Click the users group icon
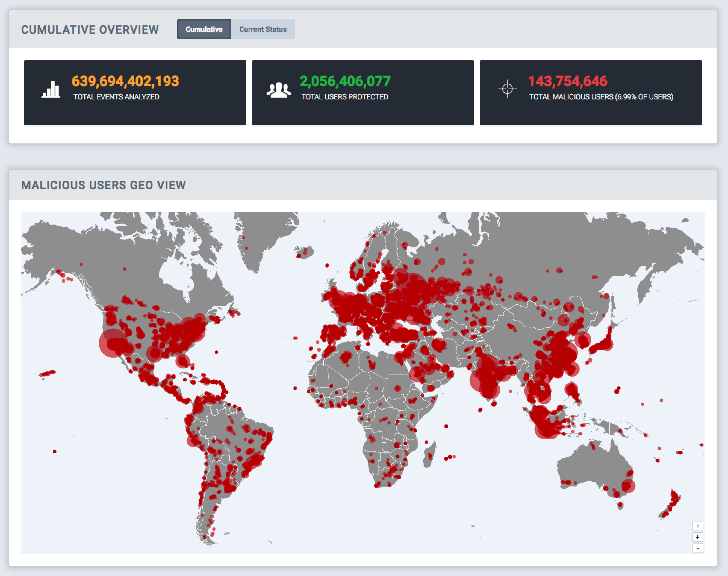This screenshot has width=728, height=576. click(279, 90)
